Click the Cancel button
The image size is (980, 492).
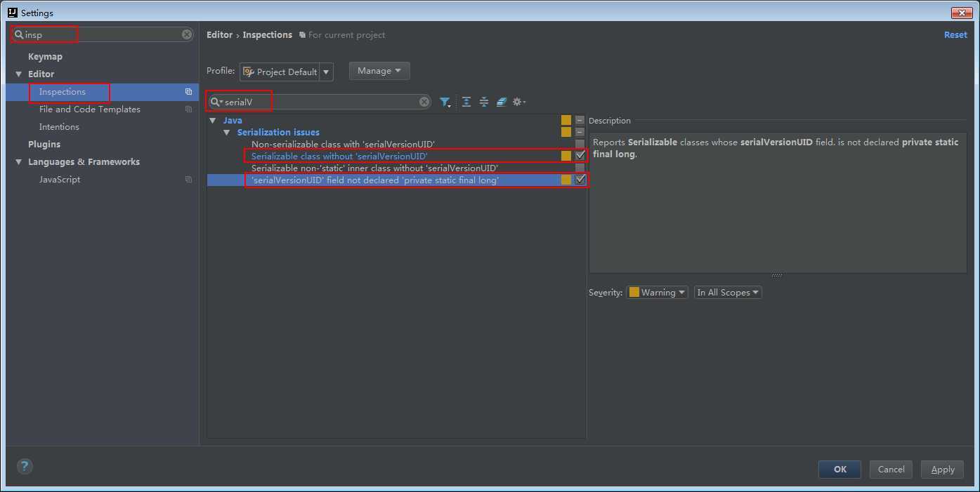[x=891, y=470]
